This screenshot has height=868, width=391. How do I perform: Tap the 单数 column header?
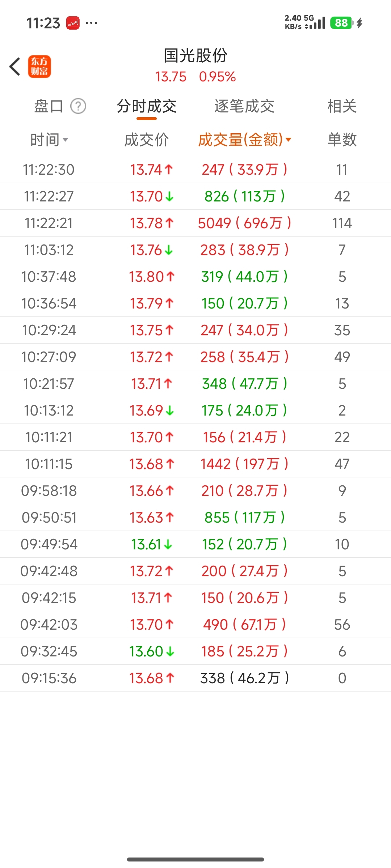click(342, 140)
